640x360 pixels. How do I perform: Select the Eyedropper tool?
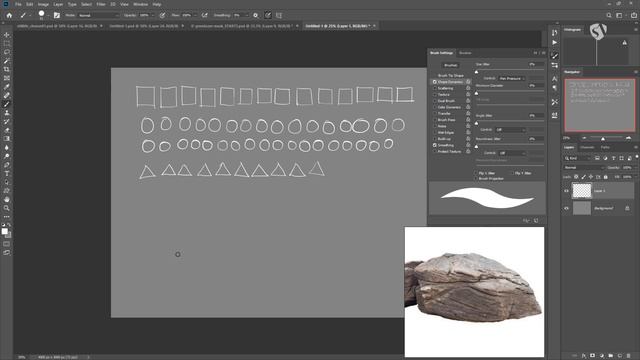[7, 87]
